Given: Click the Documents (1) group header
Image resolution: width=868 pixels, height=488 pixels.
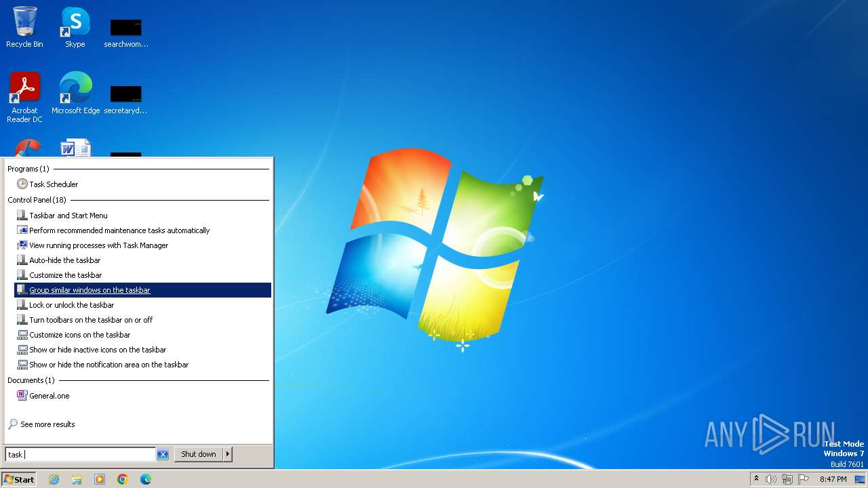Looking at the screenshot, I should click(31, 380).
